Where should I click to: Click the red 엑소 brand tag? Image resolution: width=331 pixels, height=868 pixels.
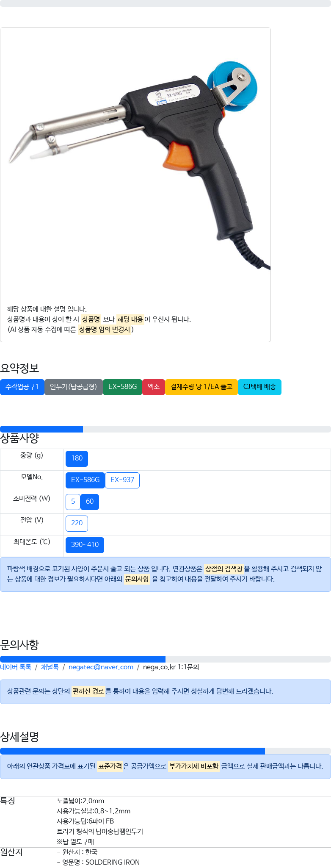point(154,387)
